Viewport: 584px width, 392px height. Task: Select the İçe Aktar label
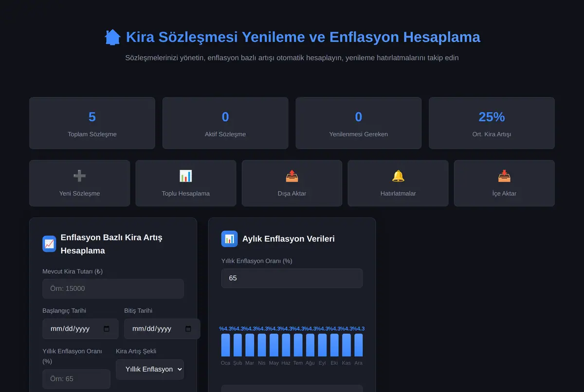(504, 193)
